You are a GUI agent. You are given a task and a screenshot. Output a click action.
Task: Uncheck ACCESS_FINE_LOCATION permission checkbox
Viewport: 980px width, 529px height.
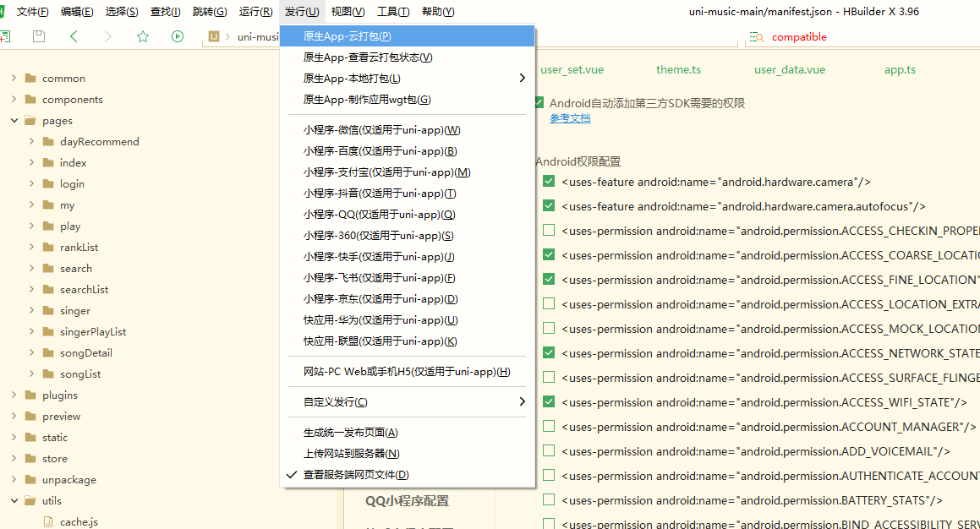[x=549, y=279]
